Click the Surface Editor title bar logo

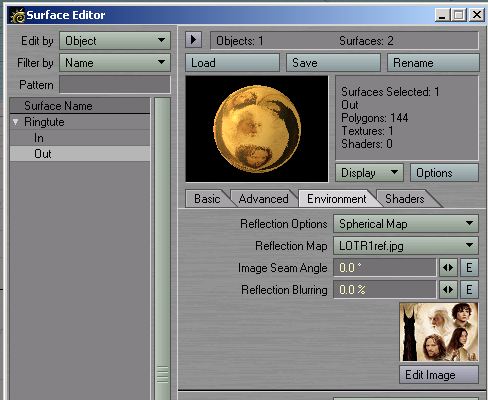point(17,15)
